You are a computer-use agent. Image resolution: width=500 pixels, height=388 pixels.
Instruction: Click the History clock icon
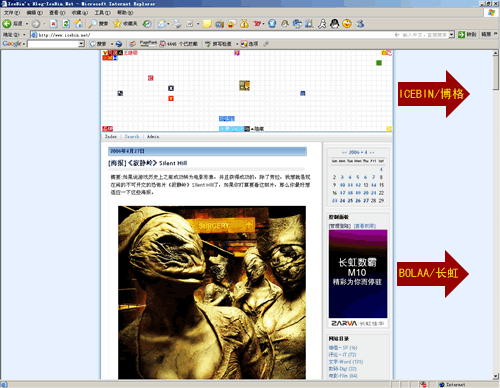147,24
